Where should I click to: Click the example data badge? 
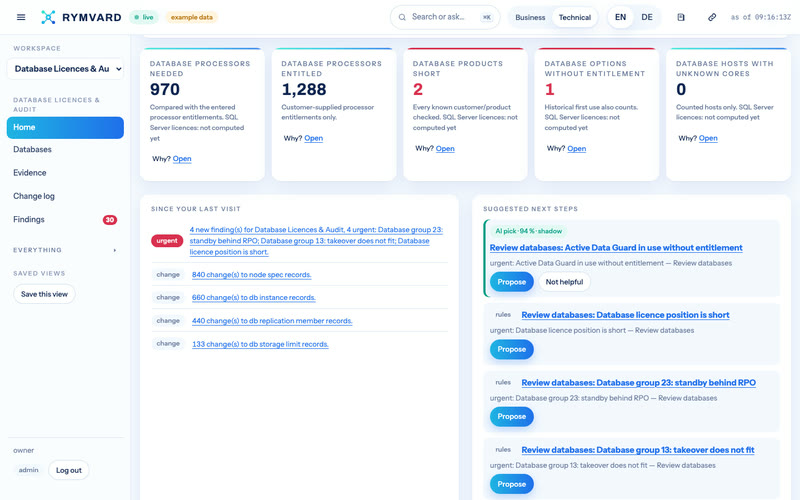point(191,17)
